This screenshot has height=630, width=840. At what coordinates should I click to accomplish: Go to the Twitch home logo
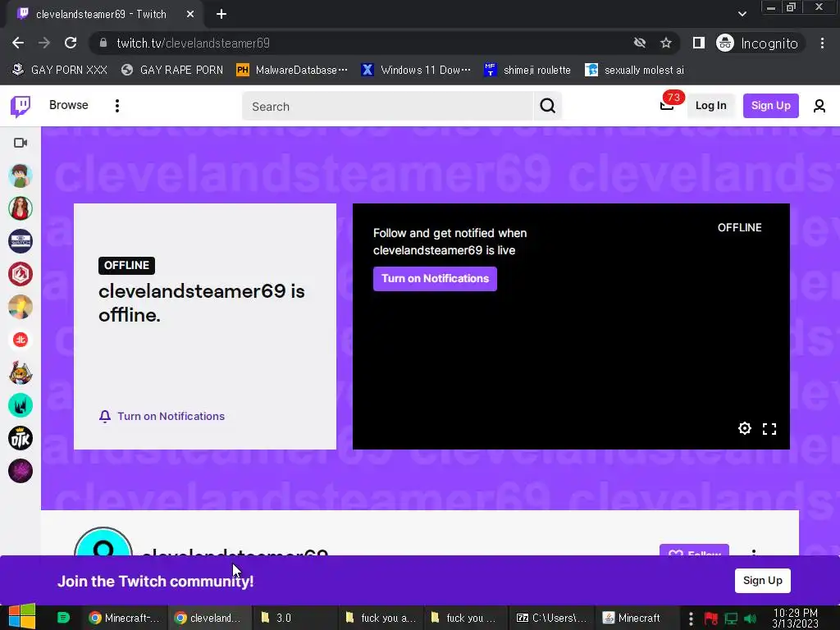click(x=21, y=106)
